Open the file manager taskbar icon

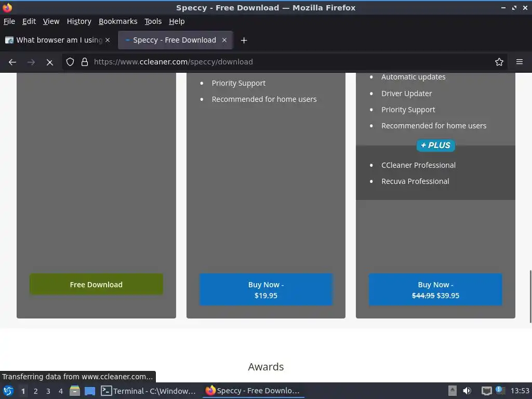pos(75,391)
